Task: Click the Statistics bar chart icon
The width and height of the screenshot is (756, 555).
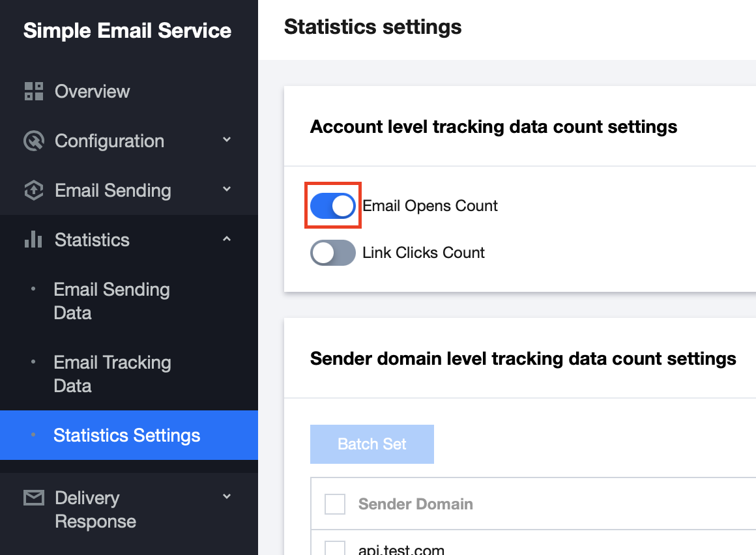Action: (x=33, y=240)
